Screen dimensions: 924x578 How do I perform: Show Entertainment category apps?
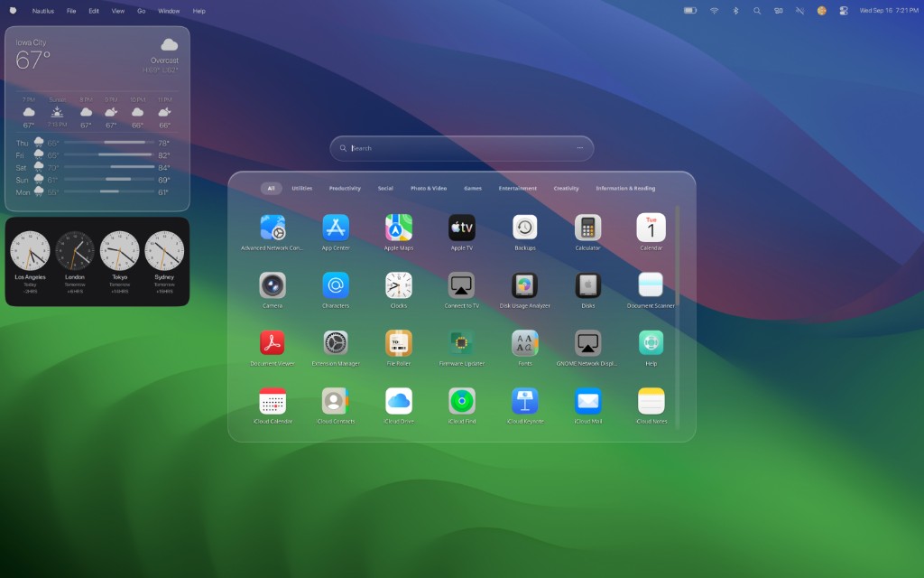(x=517, y=188)
